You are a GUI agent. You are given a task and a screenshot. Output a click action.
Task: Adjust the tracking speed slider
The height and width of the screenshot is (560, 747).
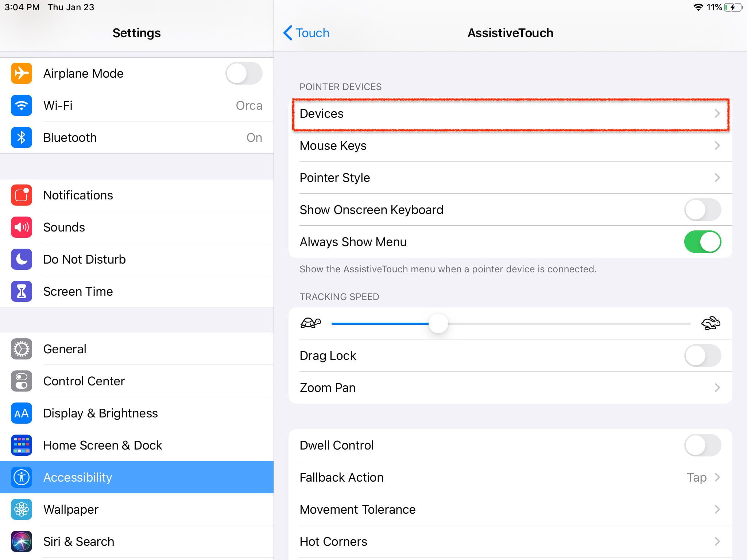pos(438,323)
